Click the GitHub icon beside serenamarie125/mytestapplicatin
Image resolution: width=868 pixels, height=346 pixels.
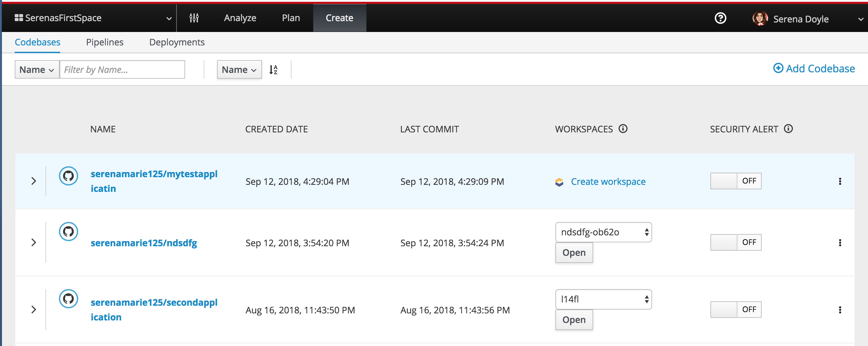[69, 176]
